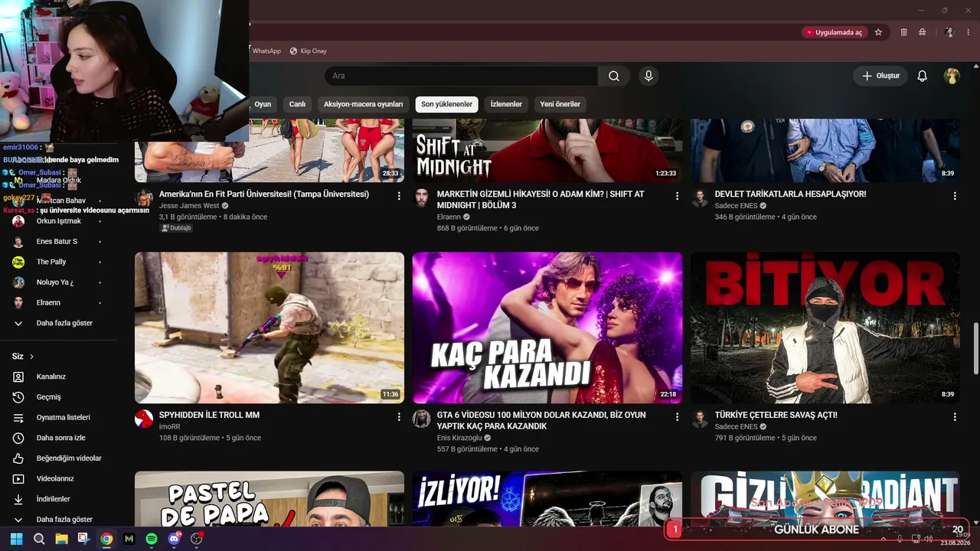Click the incognito extension icon in Chrome toolbar

[x=923, y=32]
